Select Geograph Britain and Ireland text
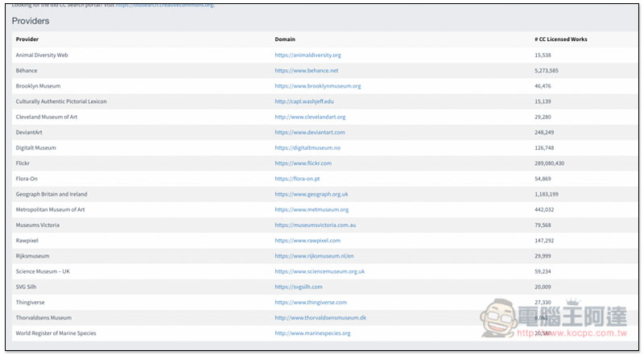Image resolution: width=644 pixels, height=355 pixels. (x=52, y=194)
